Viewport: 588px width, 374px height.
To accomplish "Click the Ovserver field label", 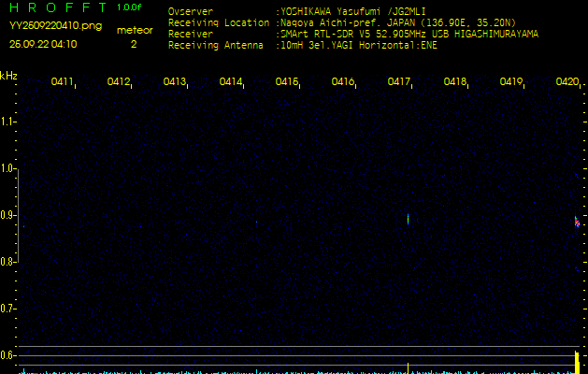I will (x=191, y=11).
